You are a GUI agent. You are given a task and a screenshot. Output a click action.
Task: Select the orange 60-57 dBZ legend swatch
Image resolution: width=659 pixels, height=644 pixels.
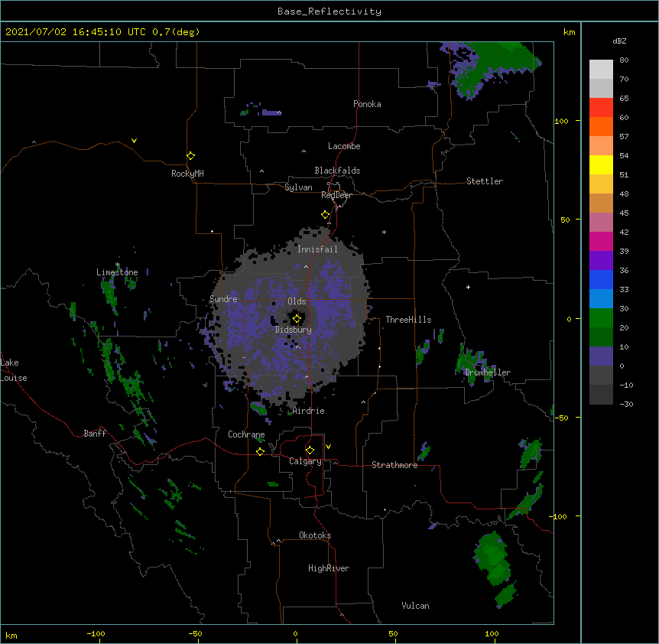[x=601, y=127]
